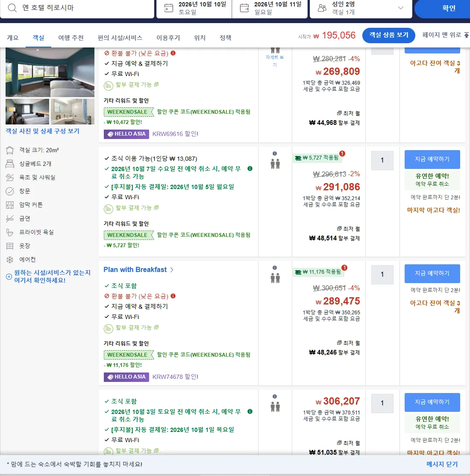Open the twin-bed room thumbnail with the lamp
Viewport: 470px width, 476px height.
coord(27,112)
